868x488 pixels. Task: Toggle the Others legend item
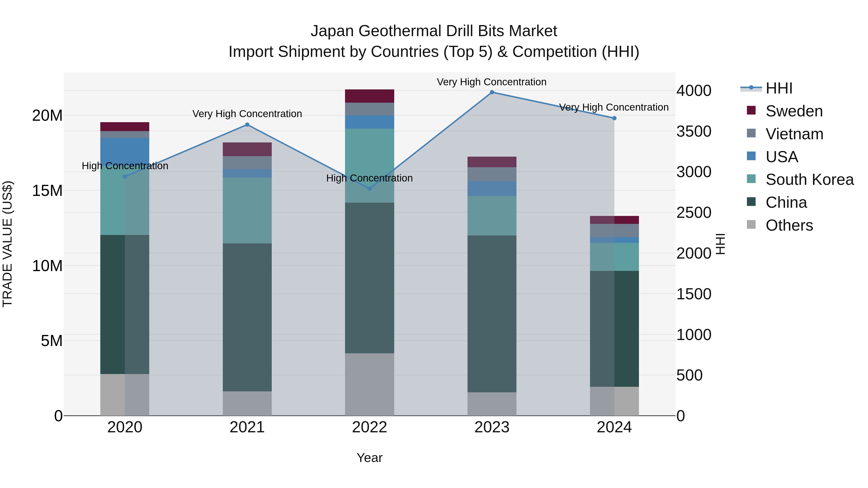click(789, 225)
